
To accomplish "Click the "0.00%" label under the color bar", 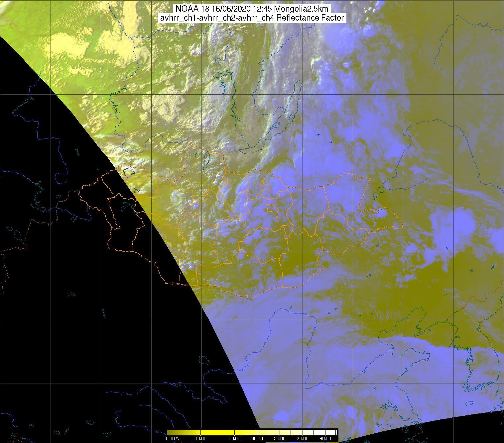I will point(172,439).
